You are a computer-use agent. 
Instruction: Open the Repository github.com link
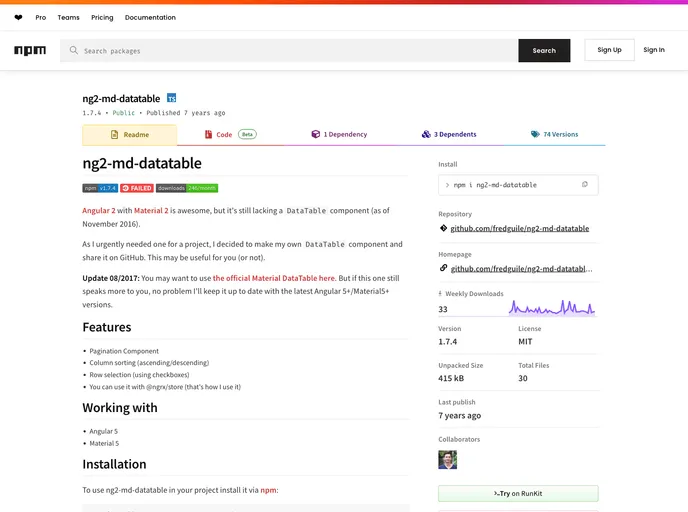(x=520, y=229)
